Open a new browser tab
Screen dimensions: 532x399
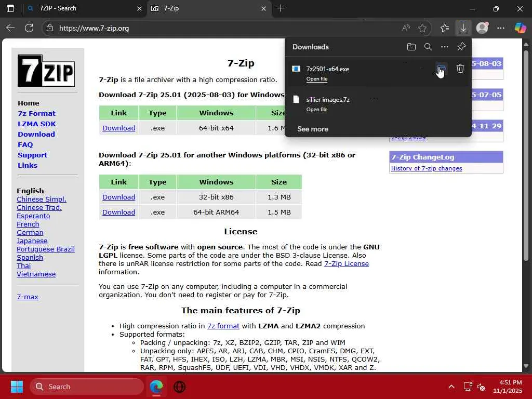coord(281,8)
